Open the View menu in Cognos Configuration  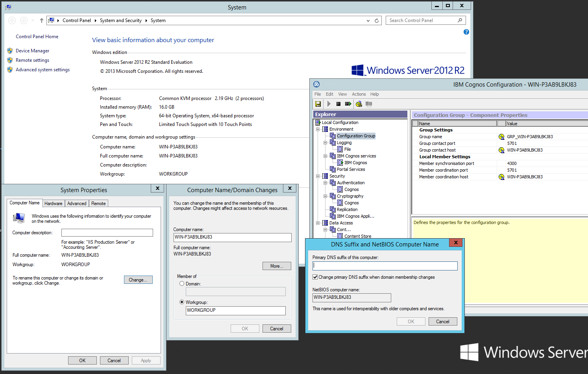tap(342, 94)
